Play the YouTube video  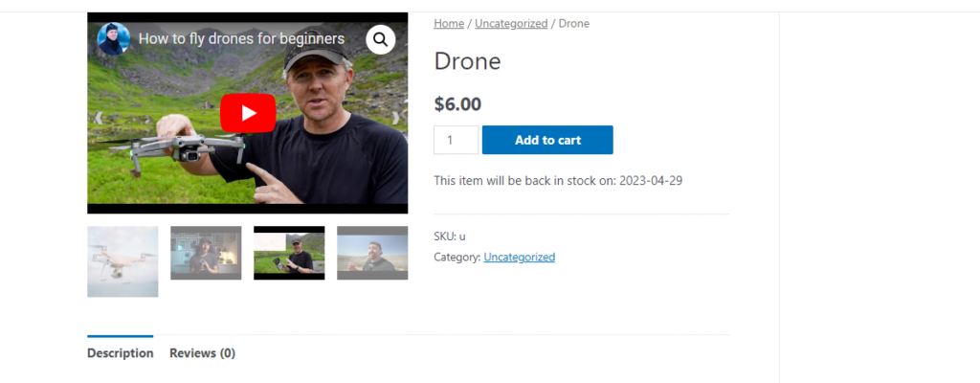pos(248,113)
